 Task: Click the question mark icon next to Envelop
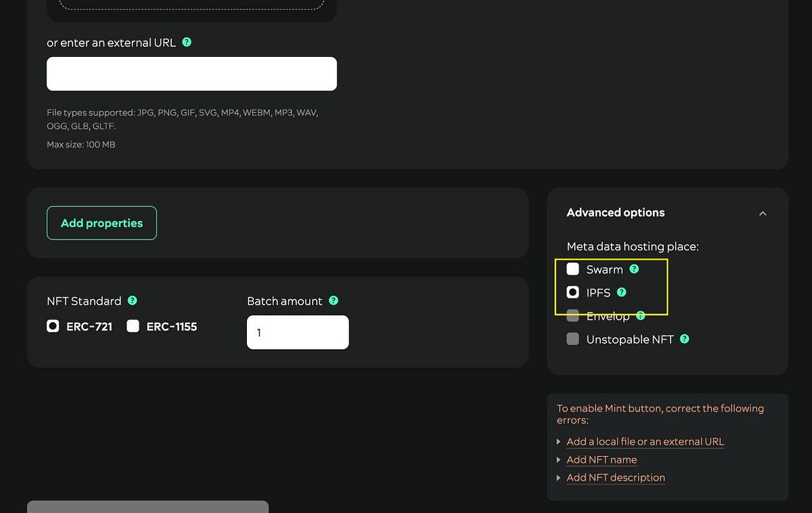pyautogui.click(x=640, y=315)
